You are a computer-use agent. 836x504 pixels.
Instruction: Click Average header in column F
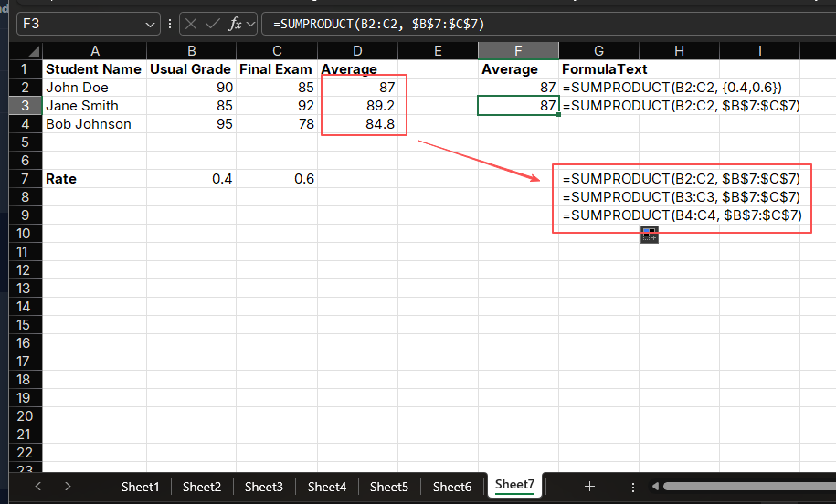click(518, 69)
